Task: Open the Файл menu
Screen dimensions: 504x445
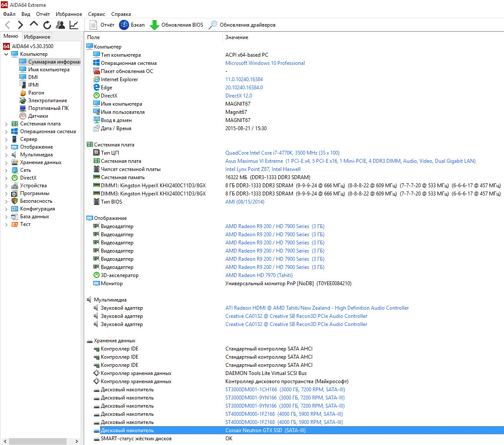Action: 9,14
